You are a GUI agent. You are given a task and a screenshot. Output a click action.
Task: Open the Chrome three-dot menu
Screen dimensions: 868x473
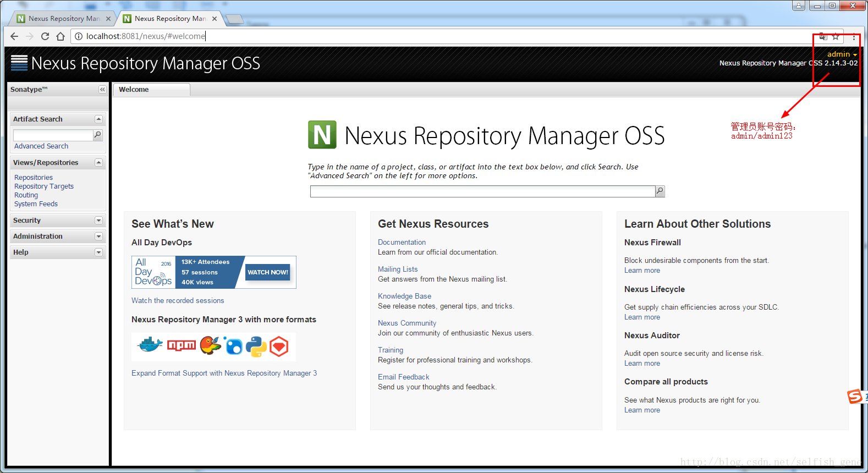(854, 37)
